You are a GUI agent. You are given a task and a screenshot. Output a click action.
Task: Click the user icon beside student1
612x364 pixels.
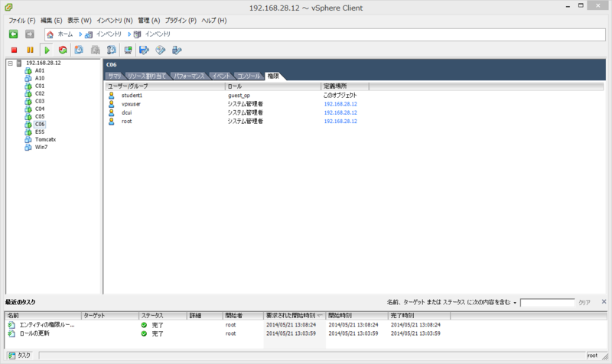tap(111, 95)
